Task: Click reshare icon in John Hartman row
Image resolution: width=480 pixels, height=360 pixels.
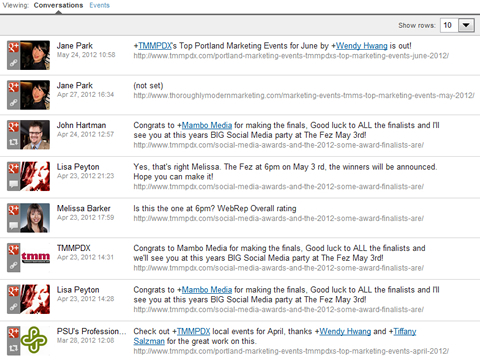Action: tap(13, 142)
